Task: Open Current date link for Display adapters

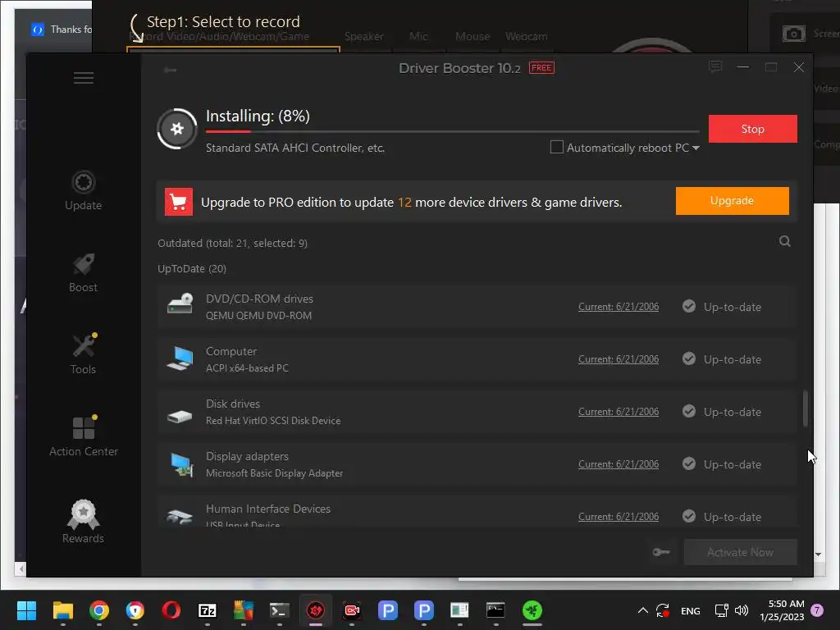Action: 619,464
